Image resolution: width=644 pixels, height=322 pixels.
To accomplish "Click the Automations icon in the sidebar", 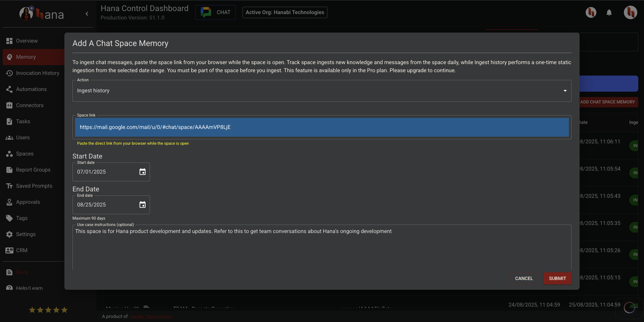I will click(9, 89).
